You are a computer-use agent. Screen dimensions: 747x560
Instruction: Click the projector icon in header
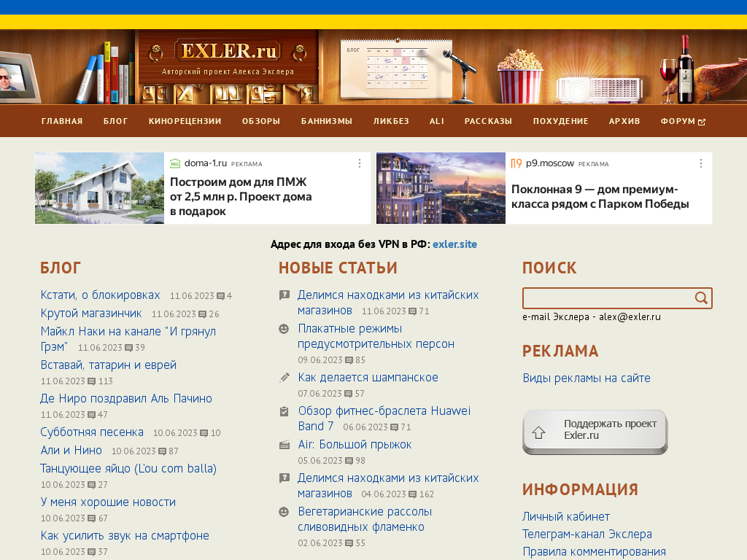point(600,90)
